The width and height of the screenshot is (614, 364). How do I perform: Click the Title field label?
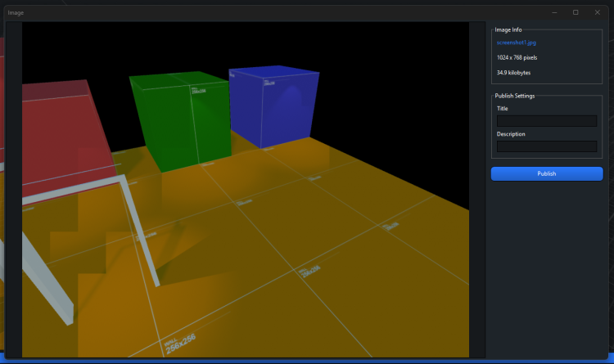click(x=503, y=108)
